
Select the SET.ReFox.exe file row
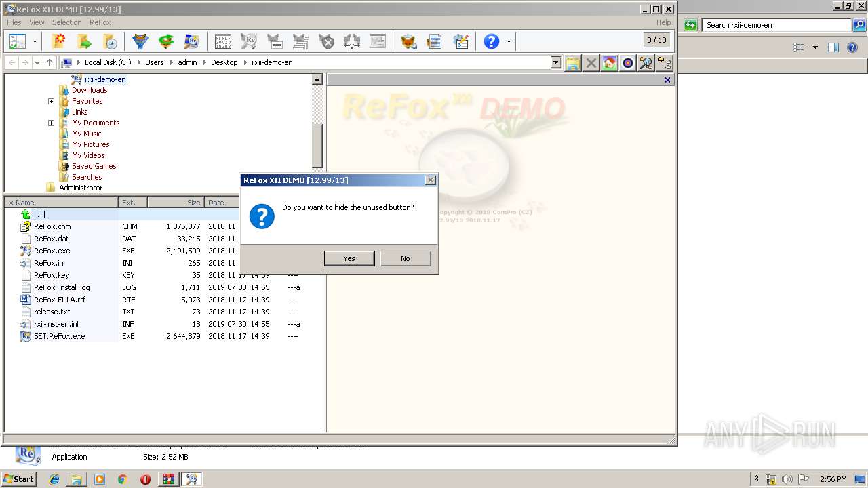[x=163, y=336]
